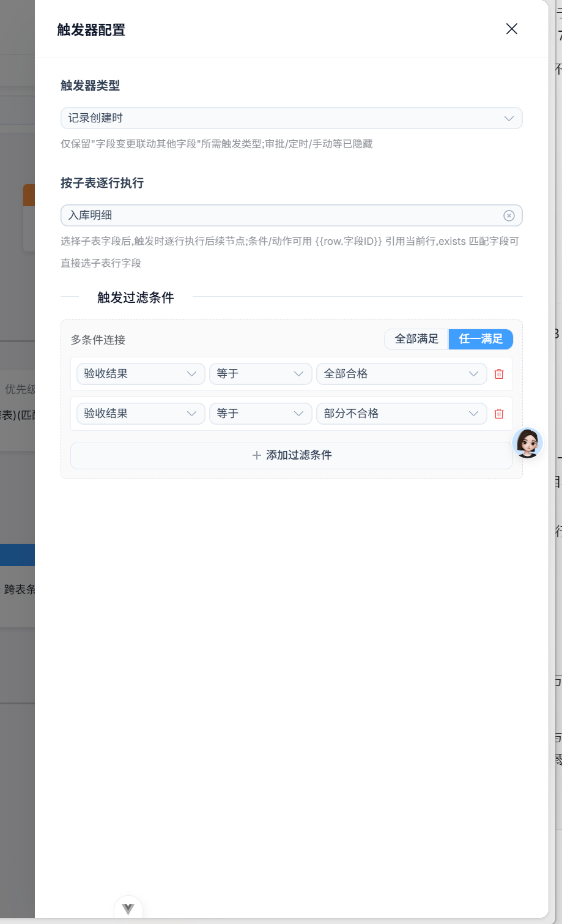Click the 触发器类型 label
This screenshot has width=562, height=924.
tap(90, 86)
